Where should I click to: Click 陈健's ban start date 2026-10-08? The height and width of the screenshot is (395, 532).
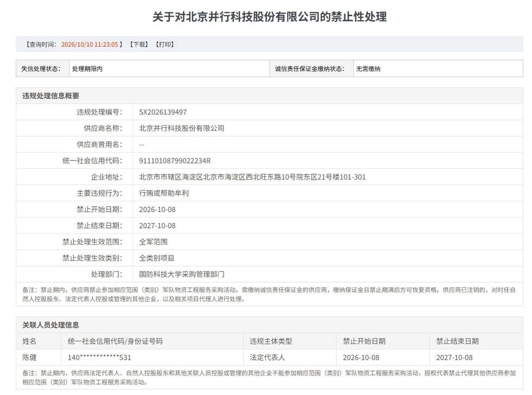[x=361, y=358]
